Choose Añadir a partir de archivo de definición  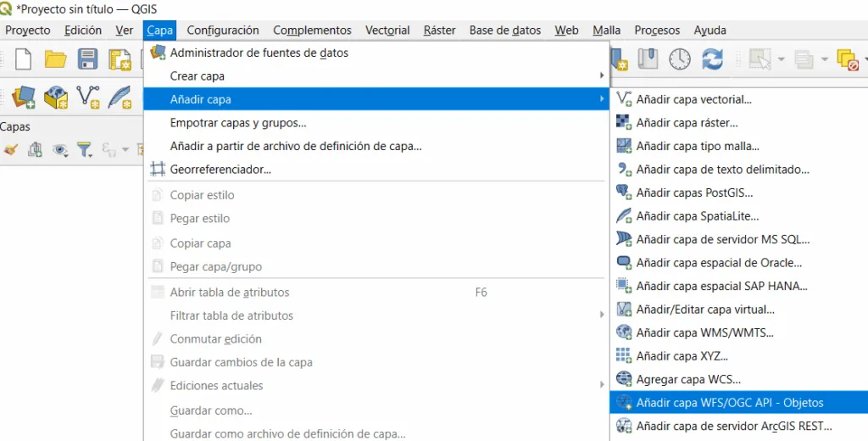pyautogui.click(x=376, y=146)
